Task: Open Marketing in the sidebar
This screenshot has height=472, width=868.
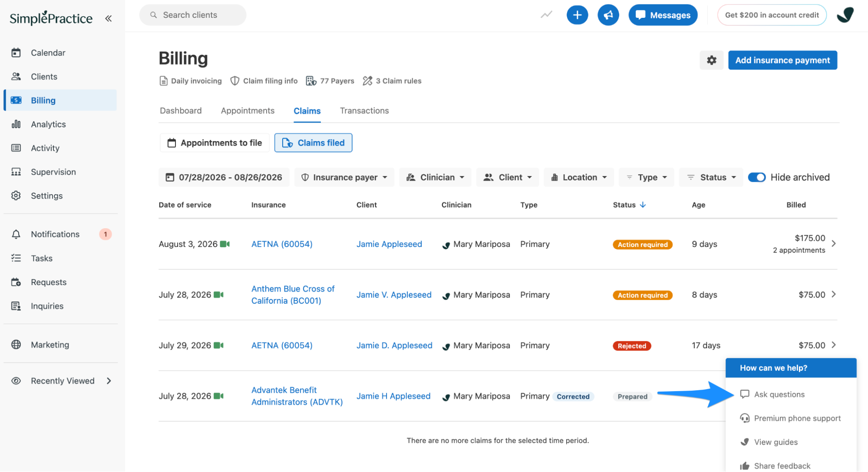Action: 50,345
